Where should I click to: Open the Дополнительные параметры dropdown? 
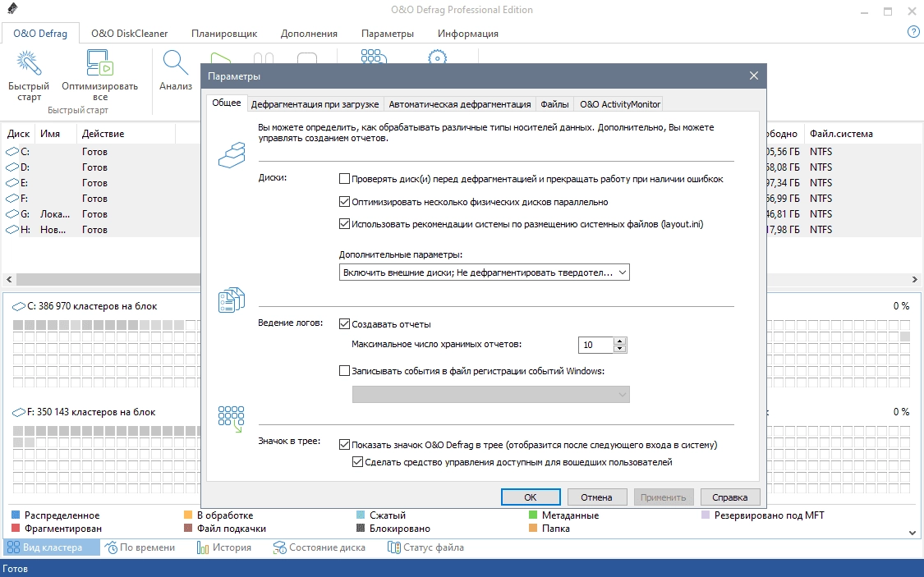coord(485,272)
